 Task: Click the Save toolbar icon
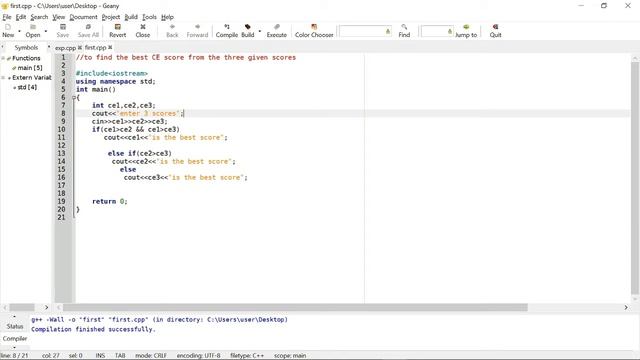coord(62,31)
